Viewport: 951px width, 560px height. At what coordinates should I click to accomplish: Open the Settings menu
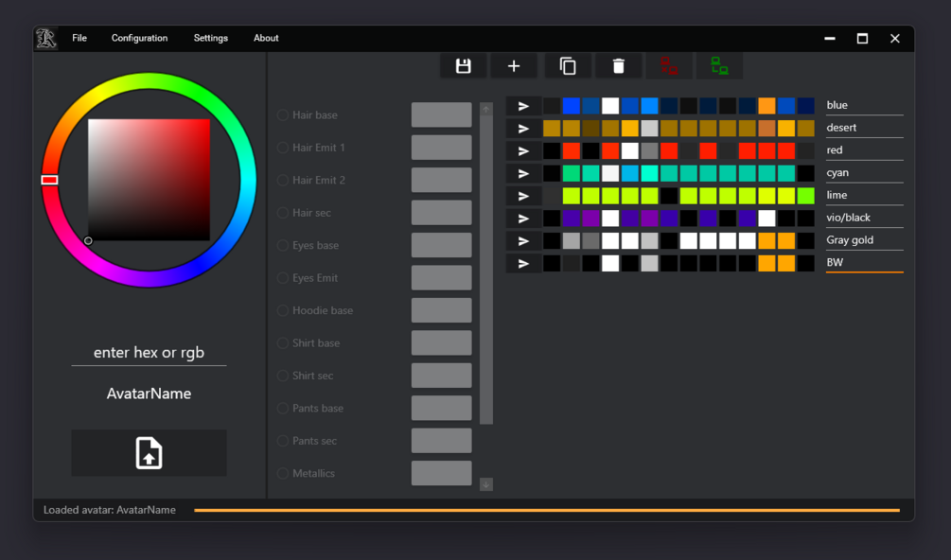[x=210, y=38]
